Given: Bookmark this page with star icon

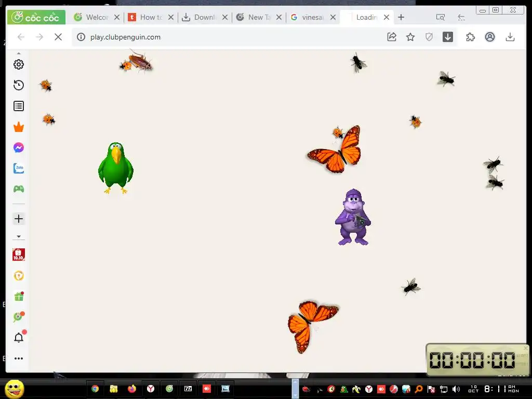Looking at the screenshot, I should (410, 37).
